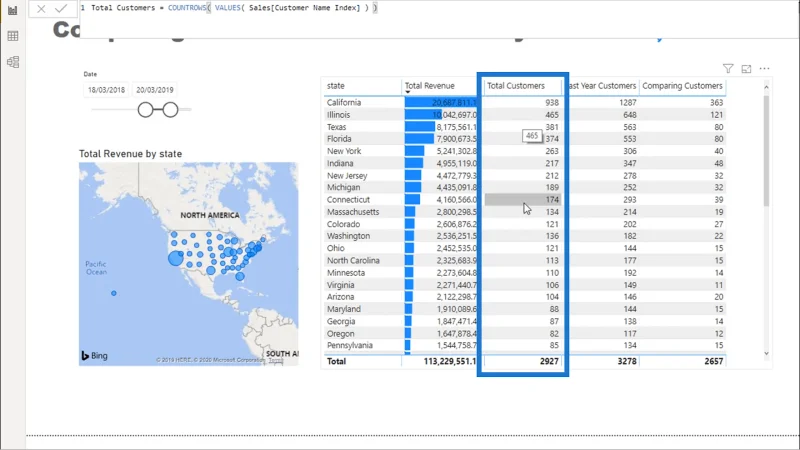The width and height of the screenshot is (800, 450).
Task: Select the Virginia row
Action: pos(525,285)
